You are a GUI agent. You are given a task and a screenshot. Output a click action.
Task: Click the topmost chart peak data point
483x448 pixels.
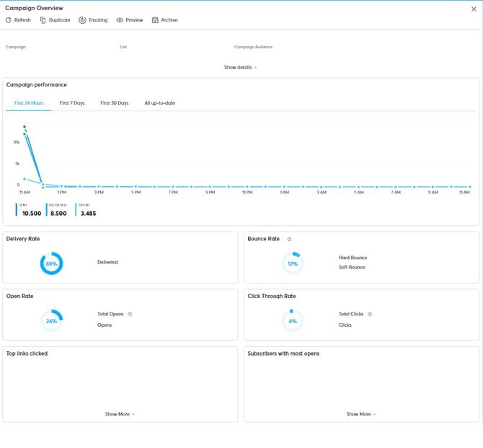pos(25,127)
